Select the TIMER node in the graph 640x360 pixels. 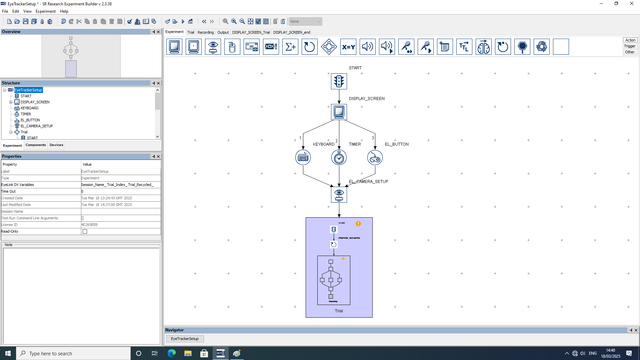coord(339,158)
